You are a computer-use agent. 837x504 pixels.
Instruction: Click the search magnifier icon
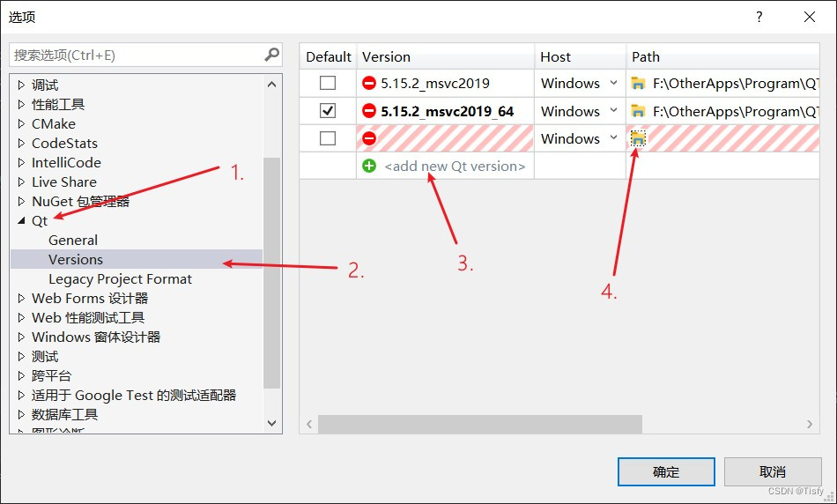coord(271,55)
